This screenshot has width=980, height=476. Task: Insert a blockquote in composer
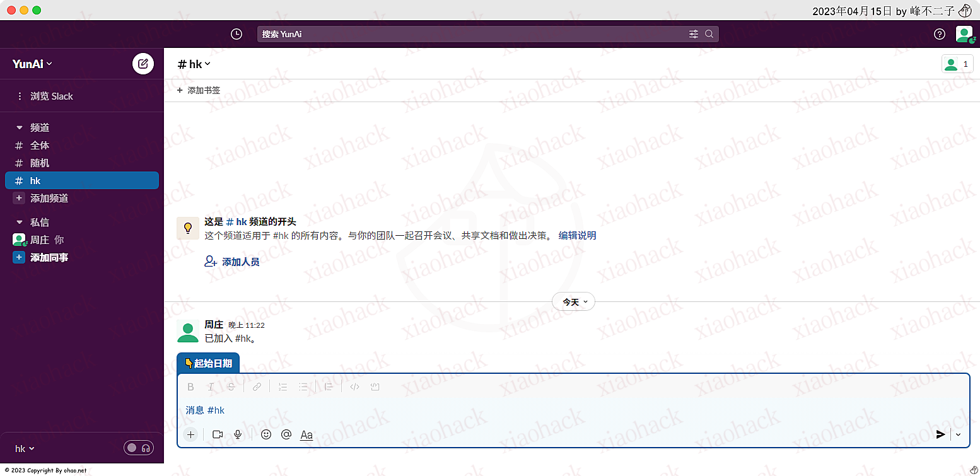329,387
